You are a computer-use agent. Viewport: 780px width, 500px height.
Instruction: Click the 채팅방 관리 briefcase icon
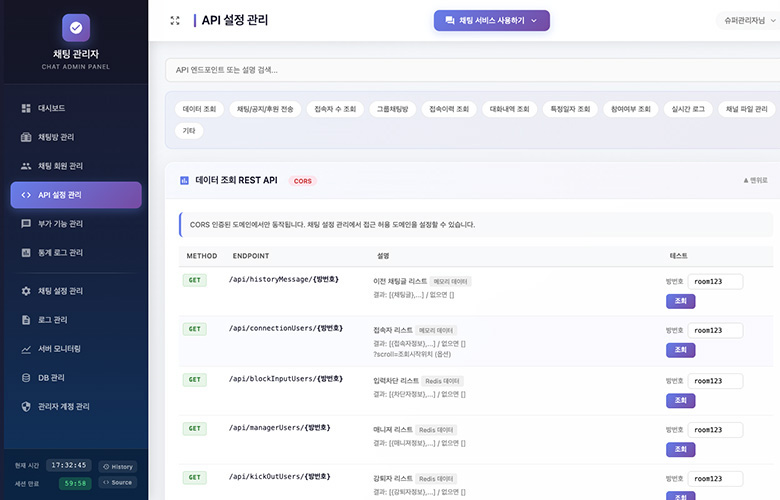(x=26, y=137)
